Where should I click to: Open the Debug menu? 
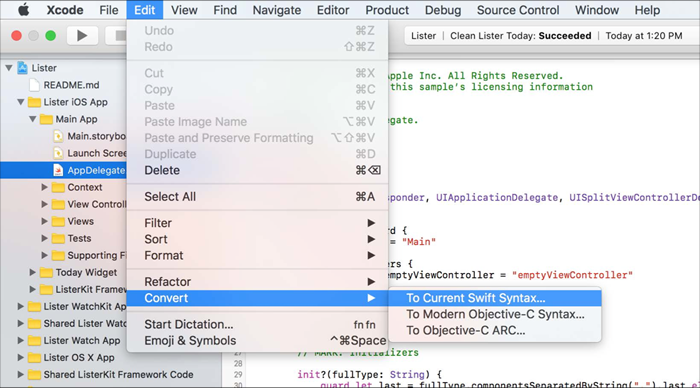point(443,10)
